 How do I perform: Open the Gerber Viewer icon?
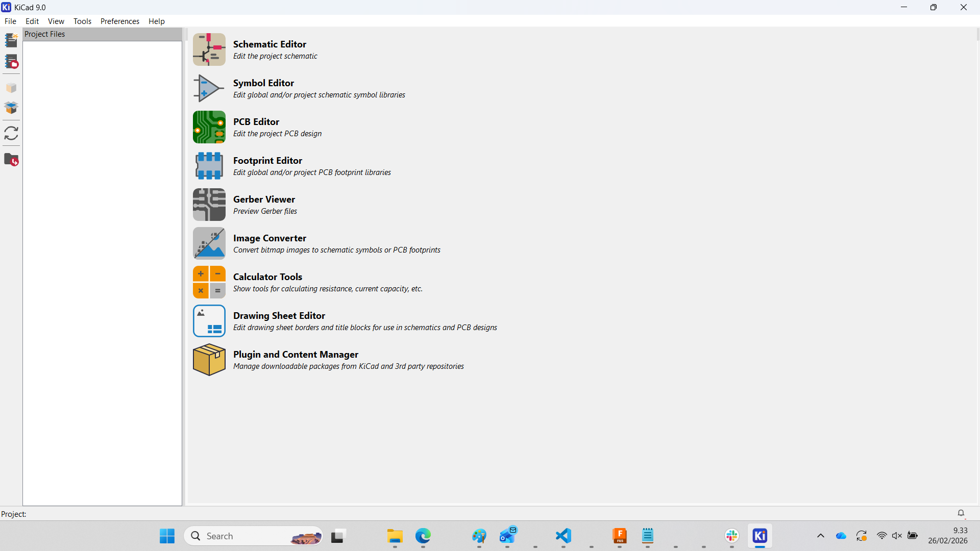click(x=209, y=205)
